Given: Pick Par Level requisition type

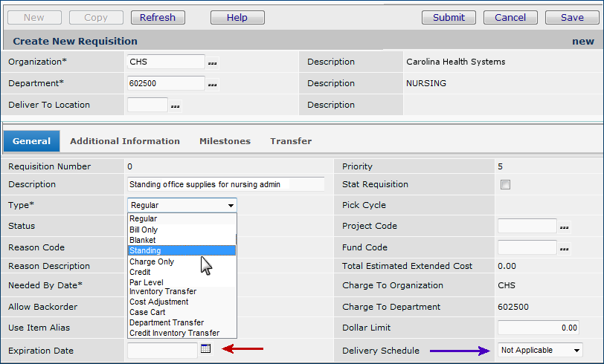Looking at the screenshot, I should click(x=145, y=282).
